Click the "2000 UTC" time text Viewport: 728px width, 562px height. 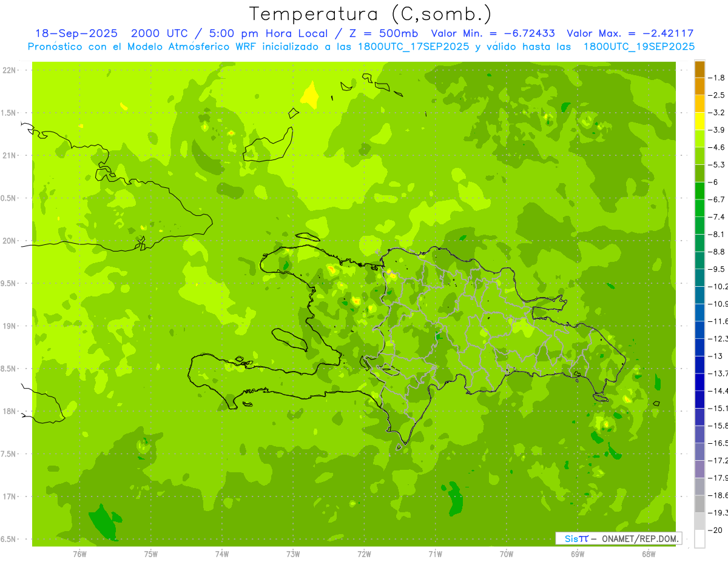coord(160,33)
